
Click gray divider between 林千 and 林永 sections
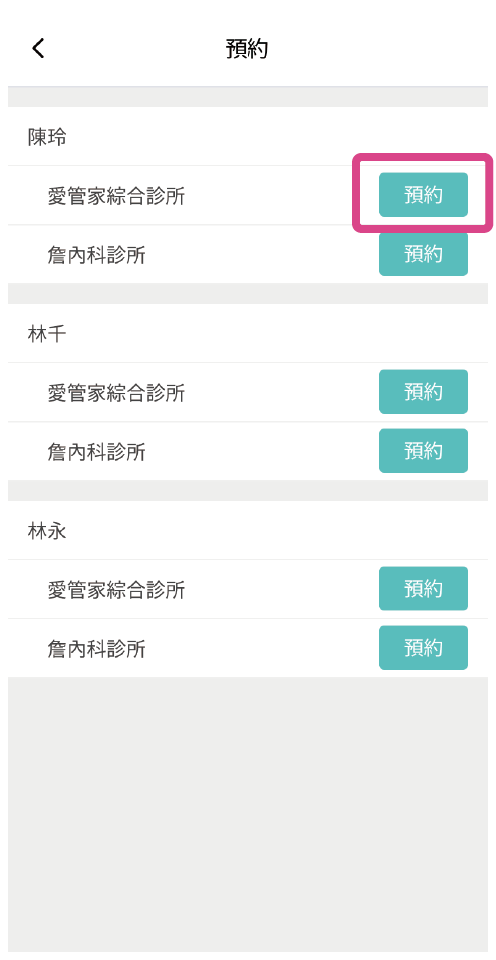coord(248,490)
